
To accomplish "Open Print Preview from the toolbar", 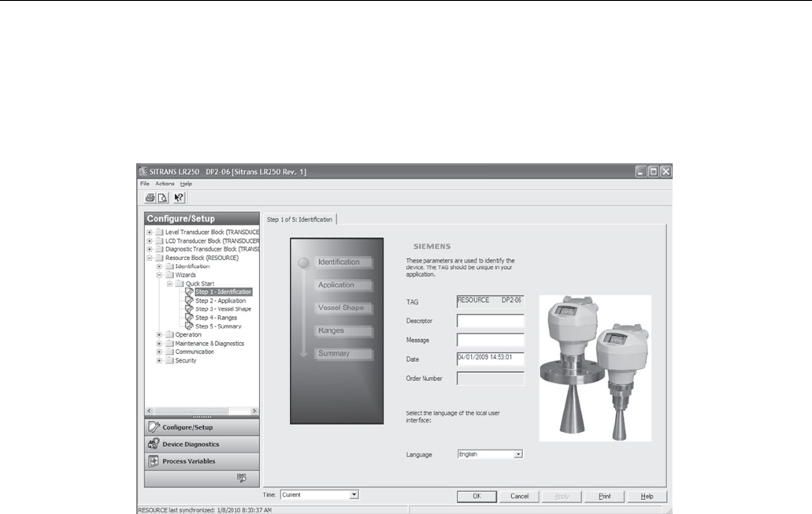I will tap(162, 197).
